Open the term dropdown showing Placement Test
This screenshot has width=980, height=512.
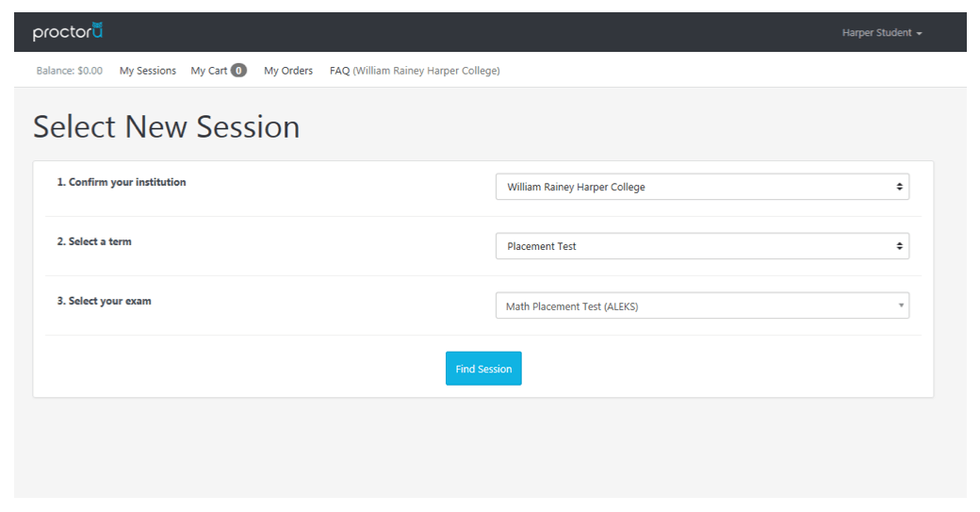pyautogui.click(x=702, y=246)
